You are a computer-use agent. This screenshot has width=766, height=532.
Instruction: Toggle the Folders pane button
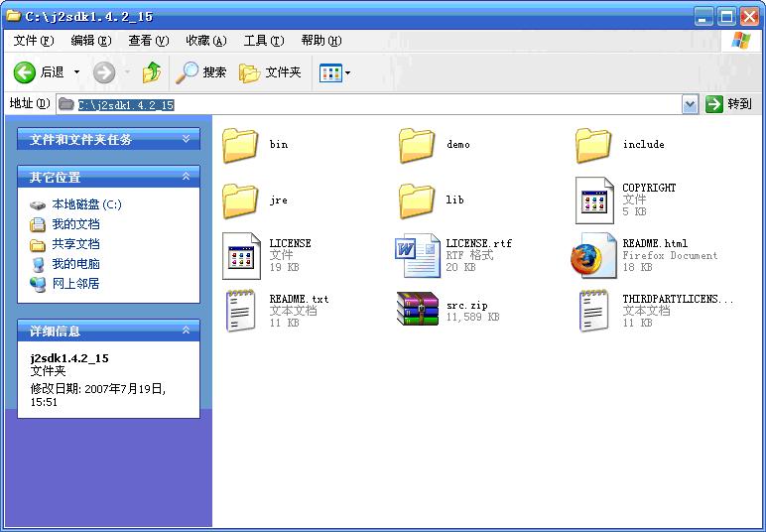point(270,72)
